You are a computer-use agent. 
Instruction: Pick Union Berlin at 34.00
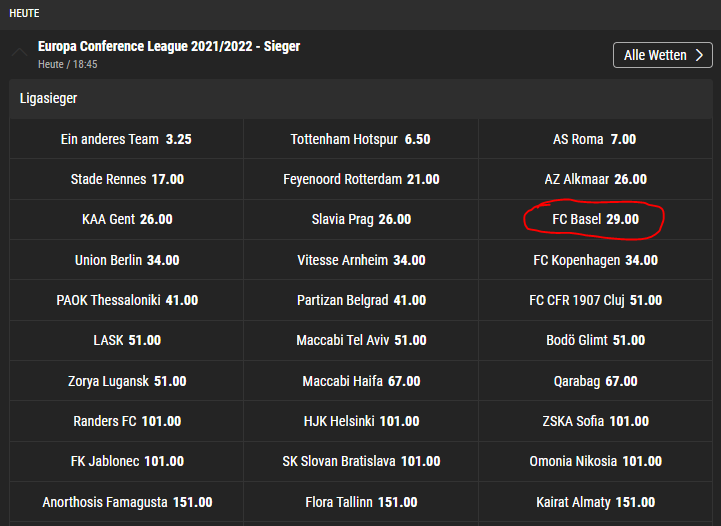click(126, 260)
